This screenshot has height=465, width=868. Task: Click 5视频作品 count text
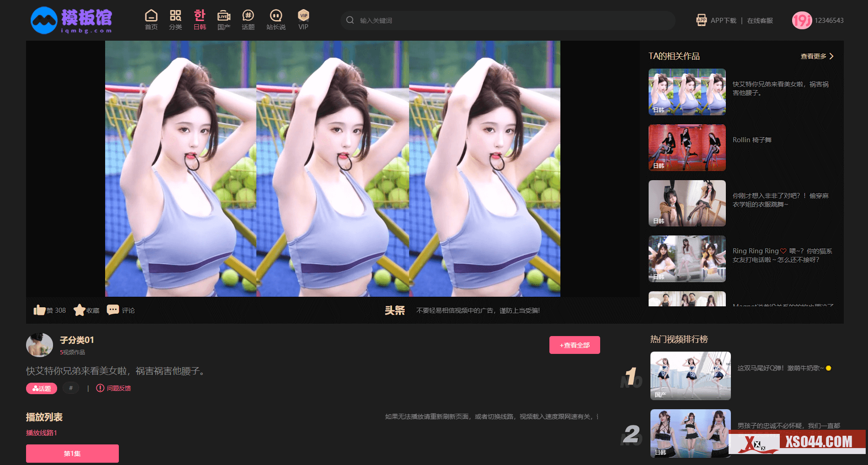pyautogui.click(x=72, y=353)
